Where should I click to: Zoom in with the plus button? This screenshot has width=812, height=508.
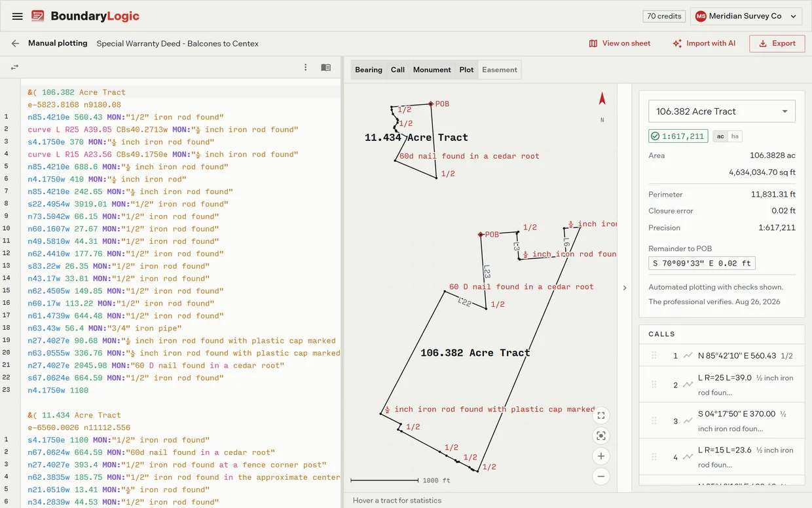(x=601, y=456)
